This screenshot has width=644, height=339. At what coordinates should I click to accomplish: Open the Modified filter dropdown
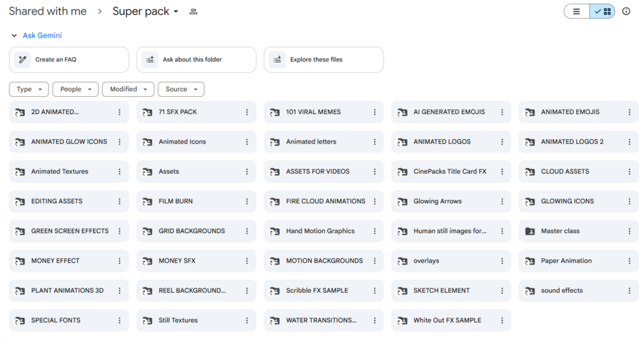[128, 89]
